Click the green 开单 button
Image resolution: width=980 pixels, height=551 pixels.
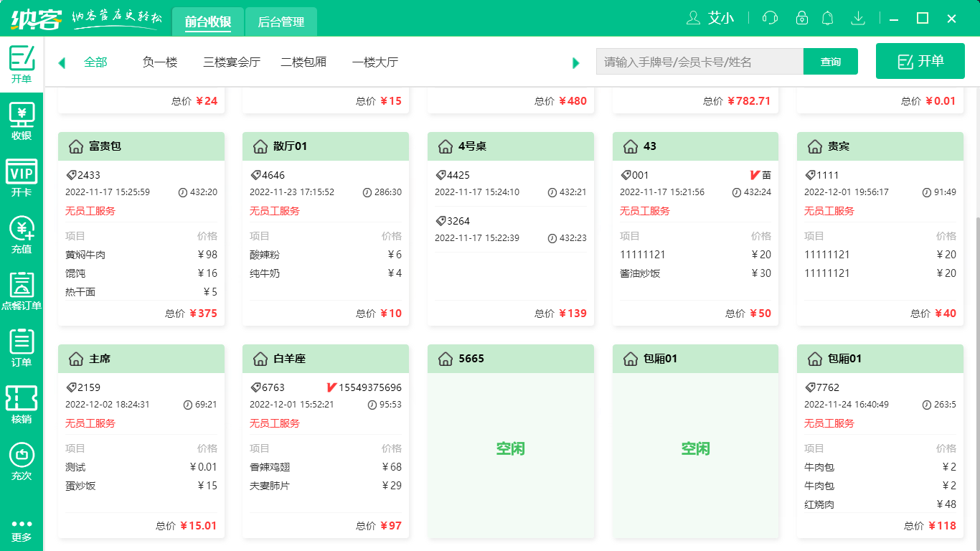[x=920, y=61]
